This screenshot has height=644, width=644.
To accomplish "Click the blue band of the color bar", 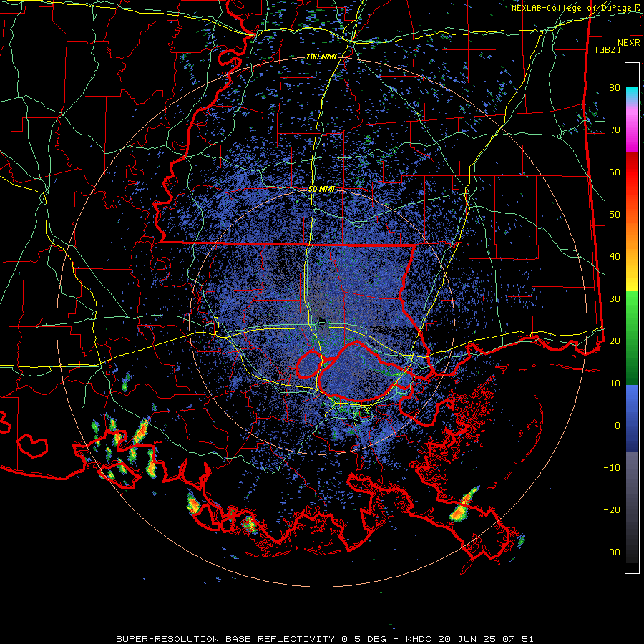I will [x=632, y=418].
